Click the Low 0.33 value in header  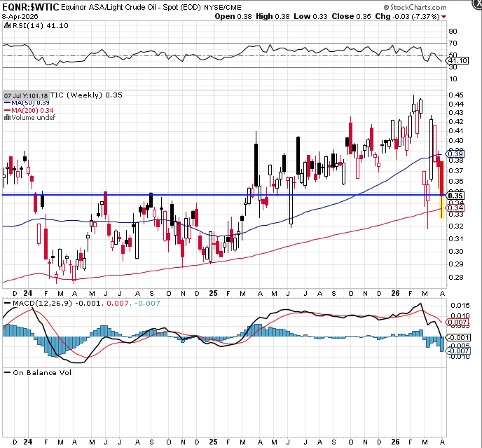(x=310, y=17)
